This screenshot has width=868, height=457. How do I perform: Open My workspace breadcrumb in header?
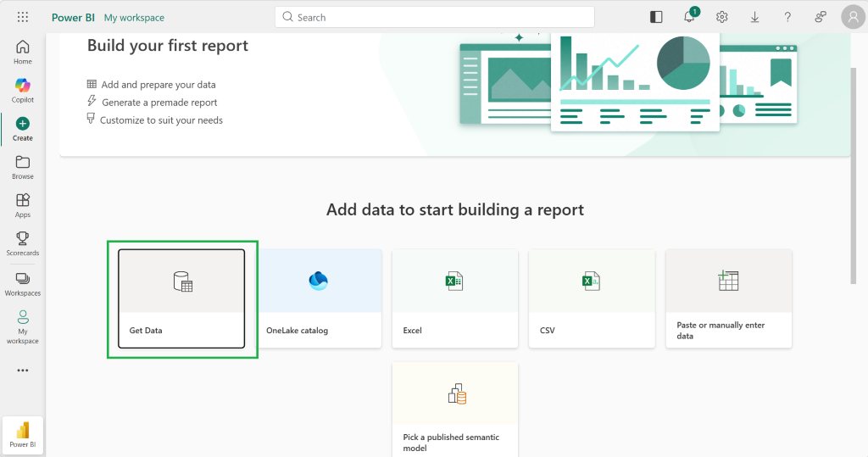point(134,17)
